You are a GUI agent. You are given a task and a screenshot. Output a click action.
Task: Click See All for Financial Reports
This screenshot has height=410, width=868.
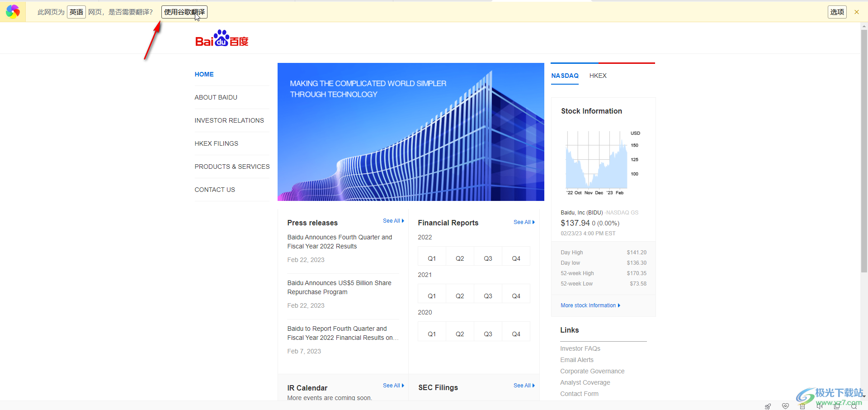point(524,222)
